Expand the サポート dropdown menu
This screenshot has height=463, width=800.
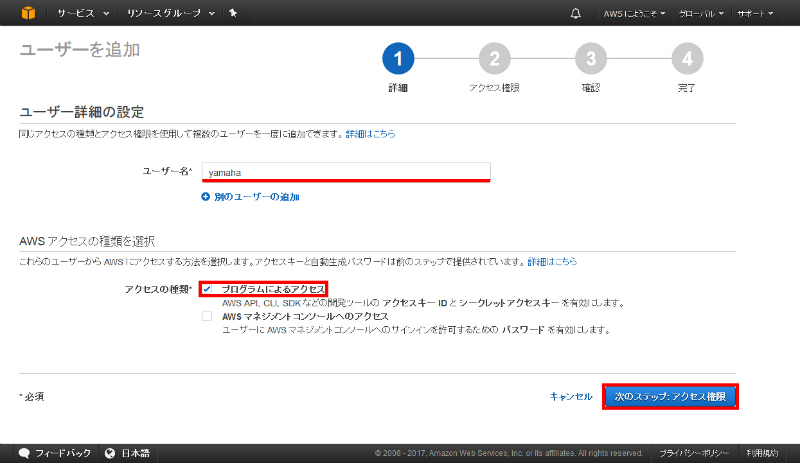pyautogui.click(x=755, y=14)
